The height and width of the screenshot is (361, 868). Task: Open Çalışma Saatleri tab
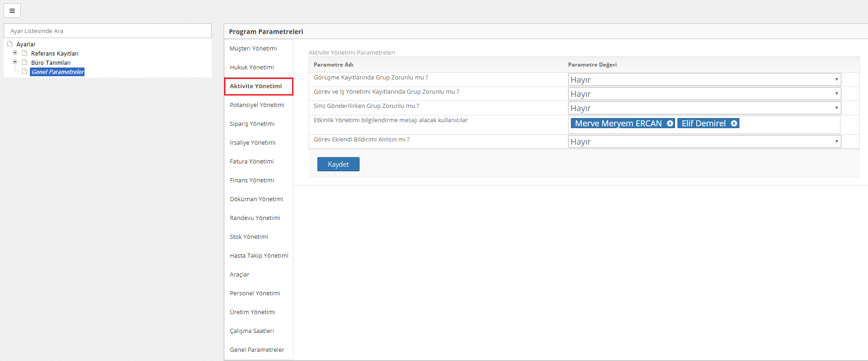pyautogui.click(x=252, y=331)
